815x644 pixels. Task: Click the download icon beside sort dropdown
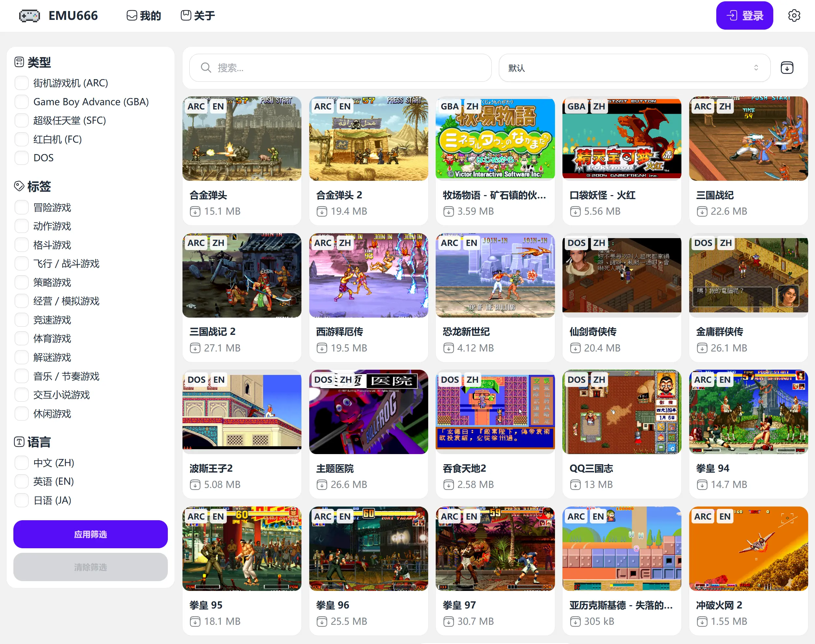coord(787,68)
